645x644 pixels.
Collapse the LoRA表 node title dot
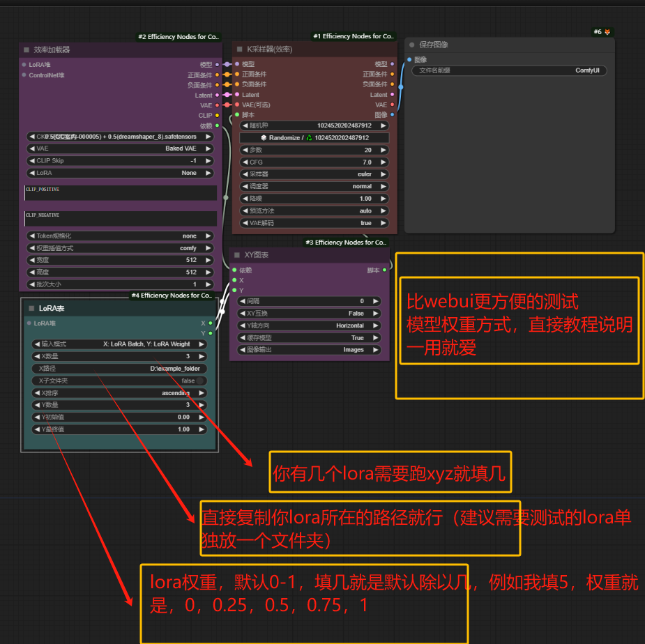pos(31,308)
